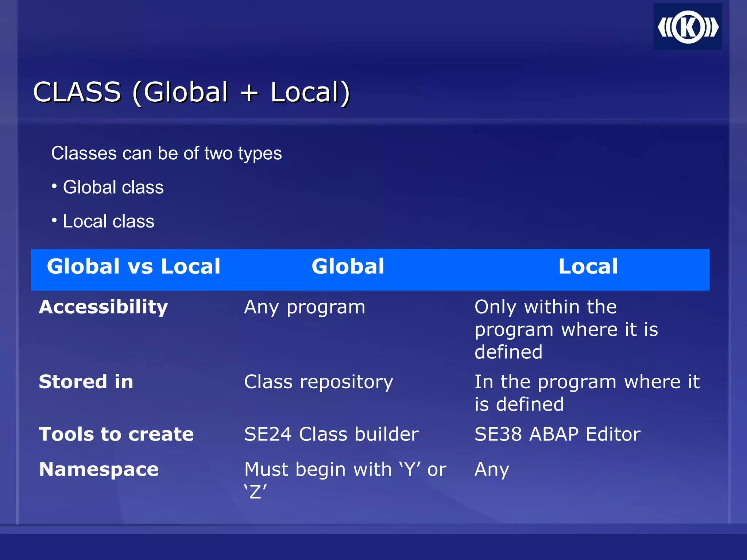Click the Only within the program cell
The image size is (747, 560).
tap(566, 329)
